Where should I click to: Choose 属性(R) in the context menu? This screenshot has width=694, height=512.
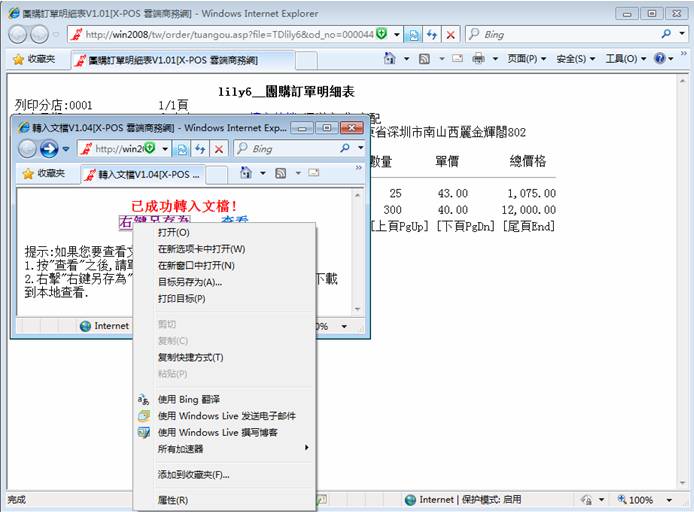click(x=173, y=500)
